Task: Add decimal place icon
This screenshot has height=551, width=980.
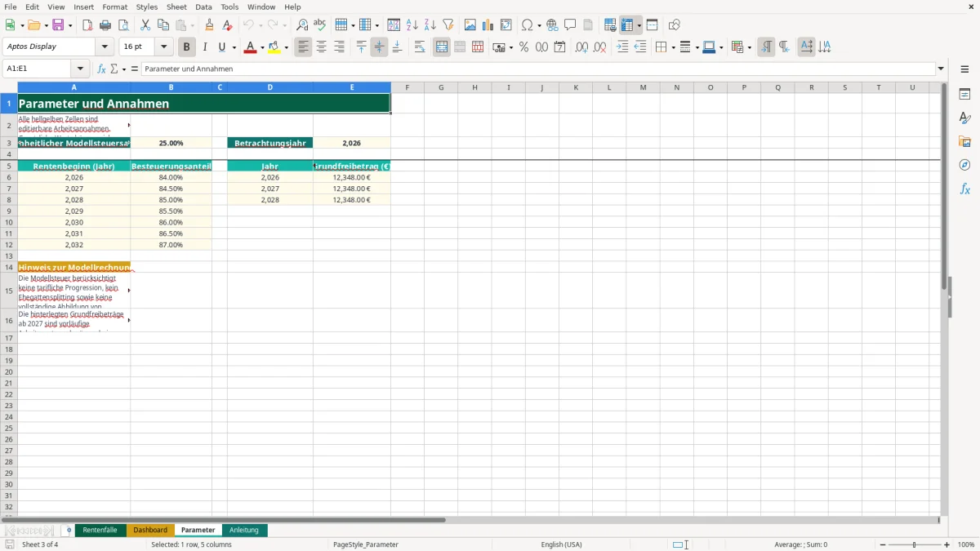Action: tap(581, 47)
